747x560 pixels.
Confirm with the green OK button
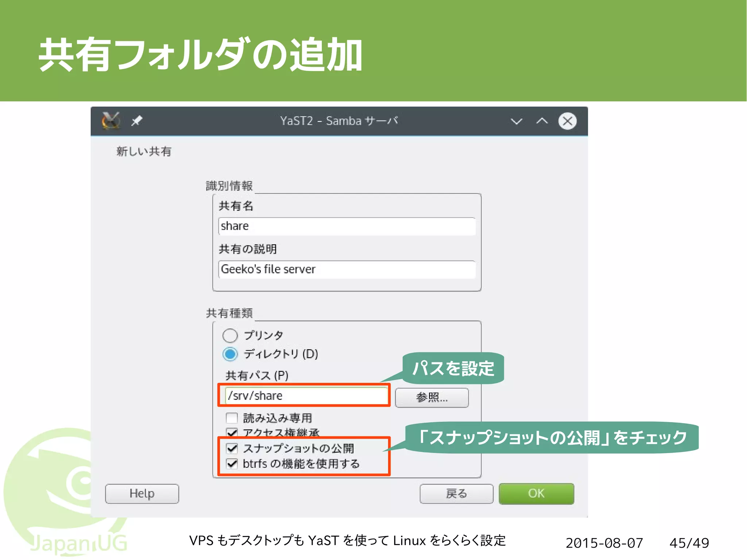(536, 494)
